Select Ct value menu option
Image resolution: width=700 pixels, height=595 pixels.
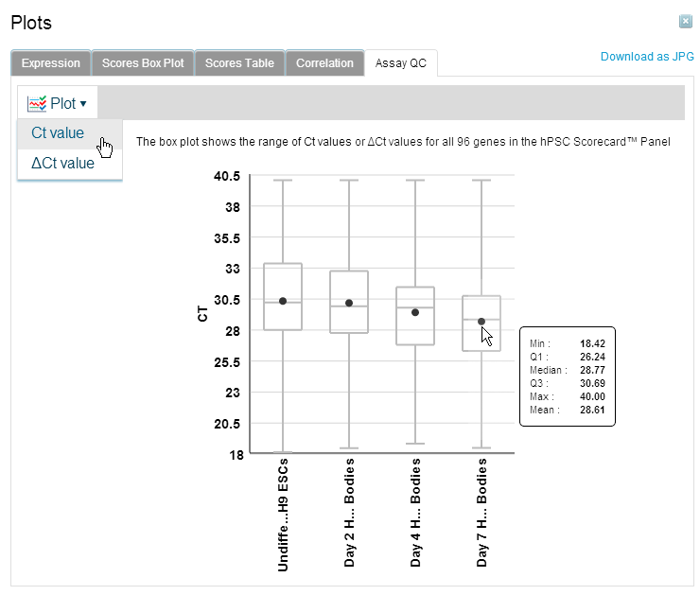tap(58, 133)
